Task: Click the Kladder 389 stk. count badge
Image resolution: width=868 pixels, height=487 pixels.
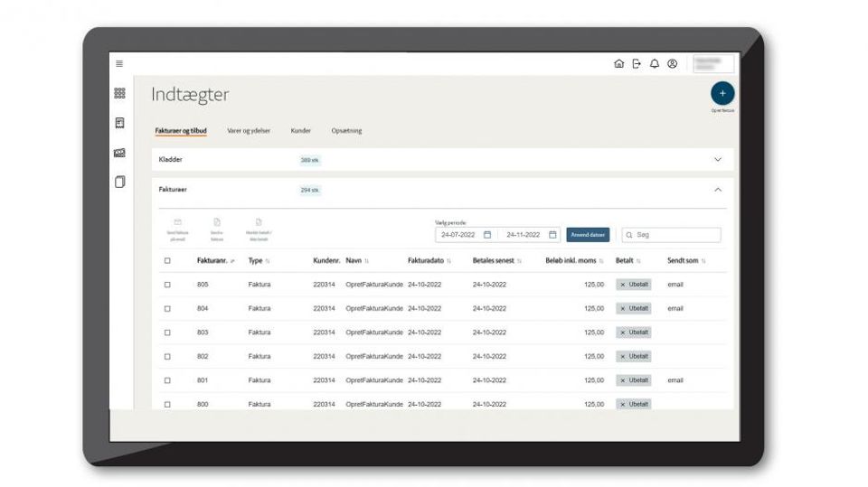Action: pos(310,160)
